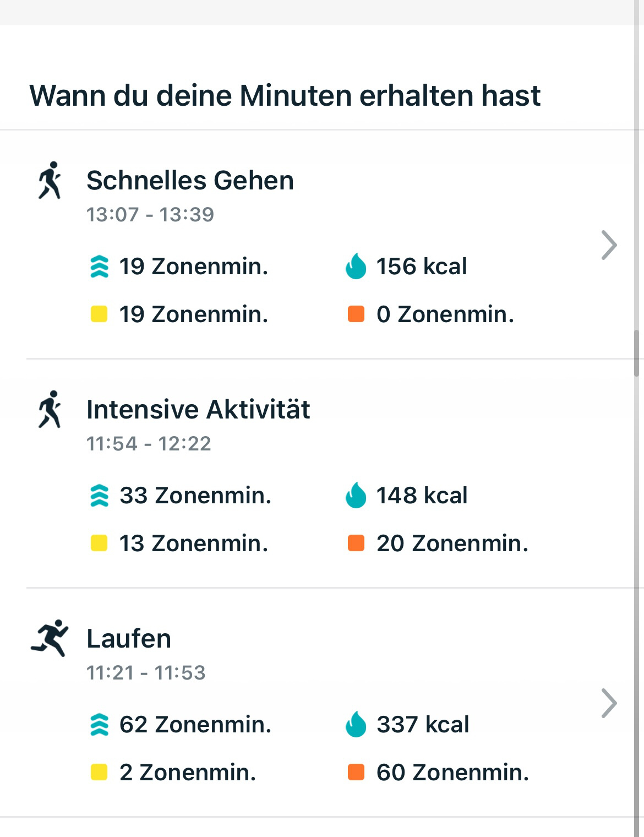Screen dimensions: 644x837
Task: Tap the flame icon next to 156 kcal
Action: pyautogui.click(x=356, y=267)
